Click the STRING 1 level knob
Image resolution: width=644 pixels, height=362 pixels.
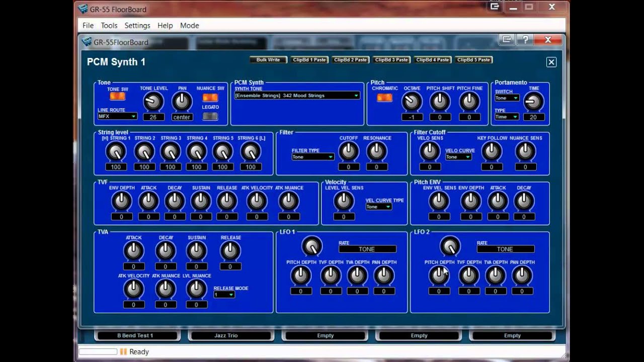116,151
